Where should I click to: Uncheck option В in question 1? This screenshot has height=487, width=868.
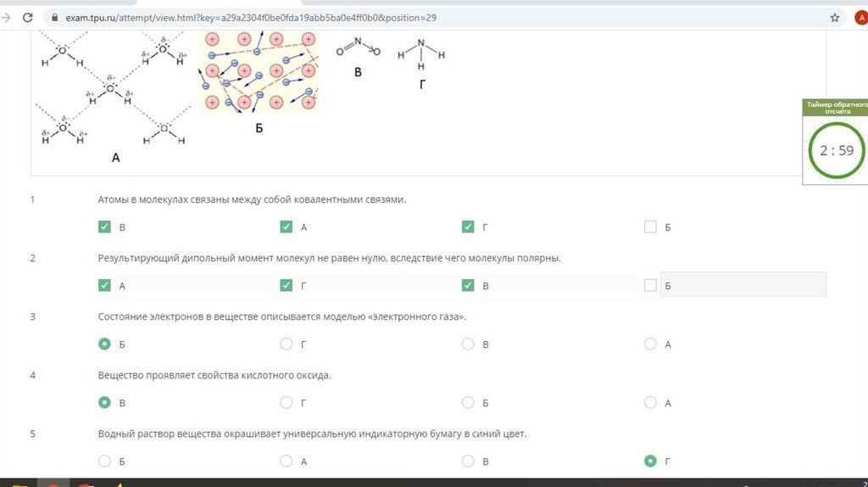click(104, 227)
